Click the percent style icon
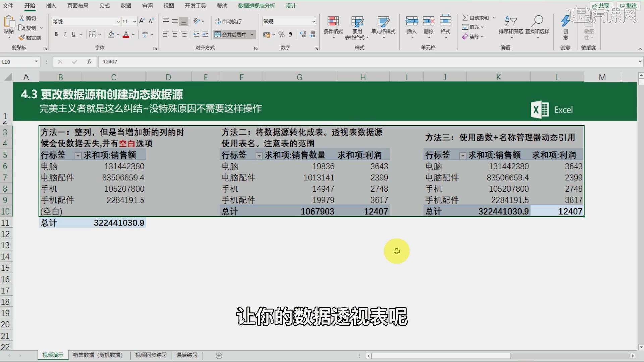 pos(281,35)
